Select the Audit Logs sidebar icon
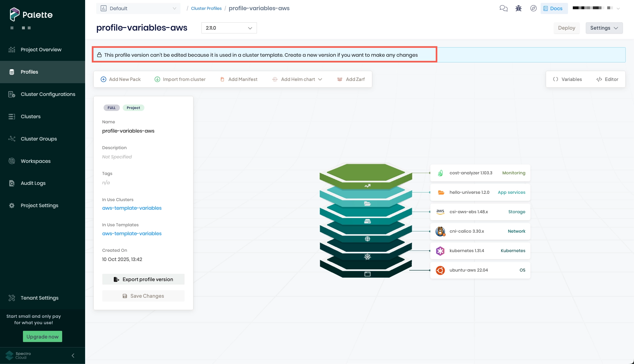This screenshot has width=634, height=364. pyautogui.click(x=11, y=183)
